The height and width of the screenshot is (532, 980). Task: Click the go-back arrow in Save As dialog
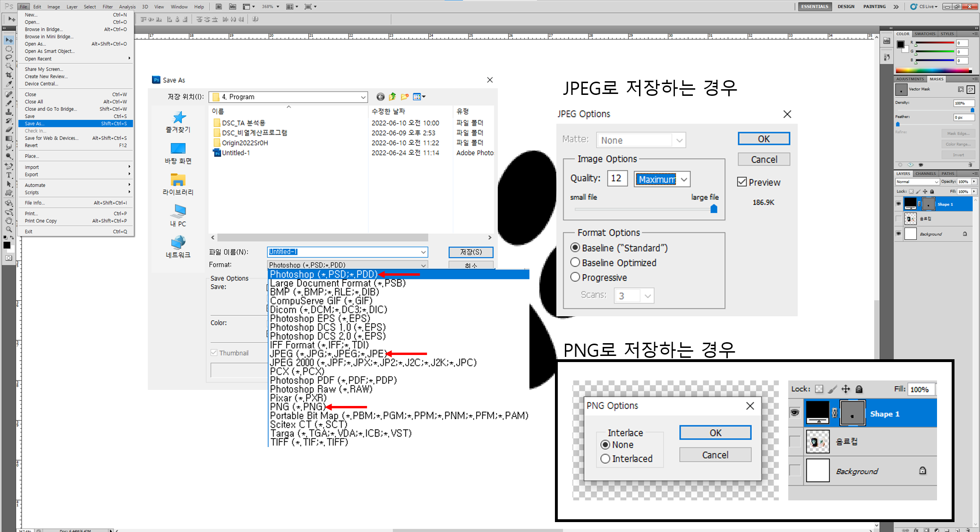tap(380, 97)
